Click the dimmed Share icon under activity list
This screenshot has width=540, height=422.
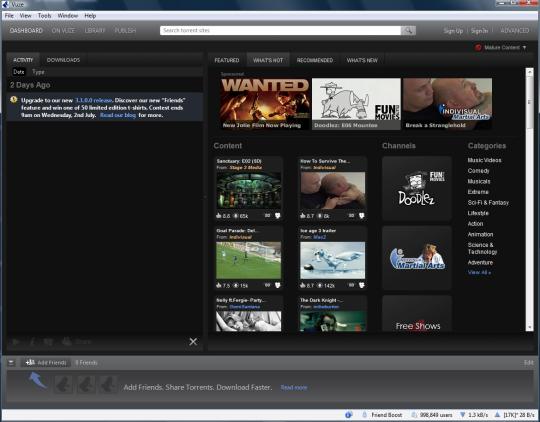[67, 342]
